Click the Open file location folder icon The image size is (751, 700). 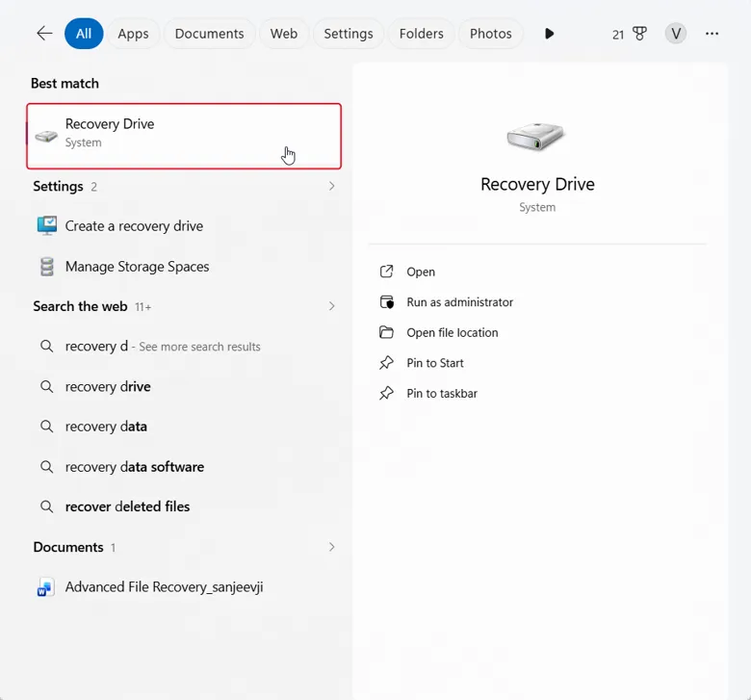coord(386,332)
